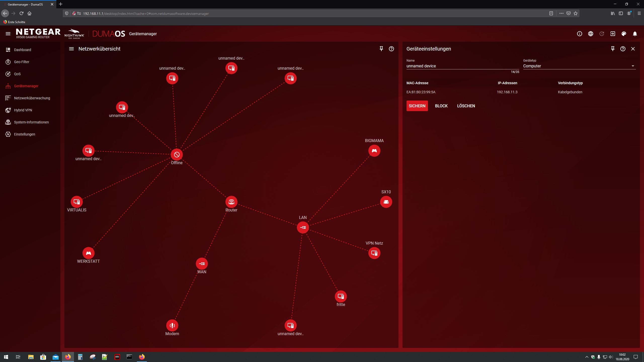The height and width of the screenshot is (362, 644).
Task: Click the device Name input field
Action: click(462, 66)
